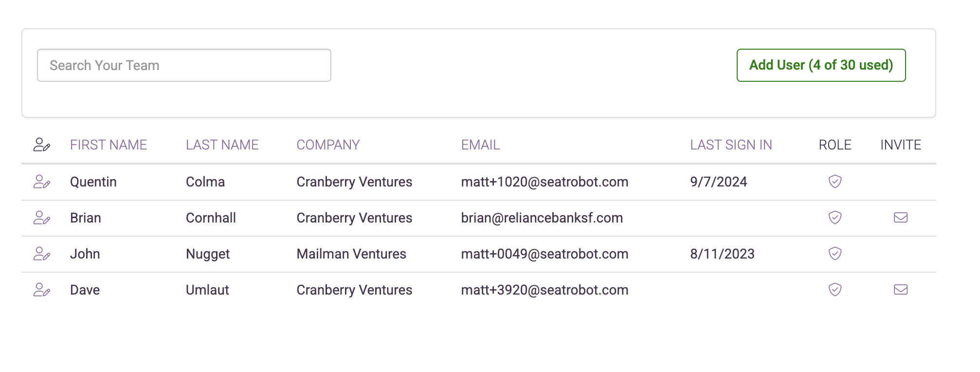Screen dimensions: 980x372
Task: Select brian@reliancebanksf.com email cell
Action: [542, 218]
